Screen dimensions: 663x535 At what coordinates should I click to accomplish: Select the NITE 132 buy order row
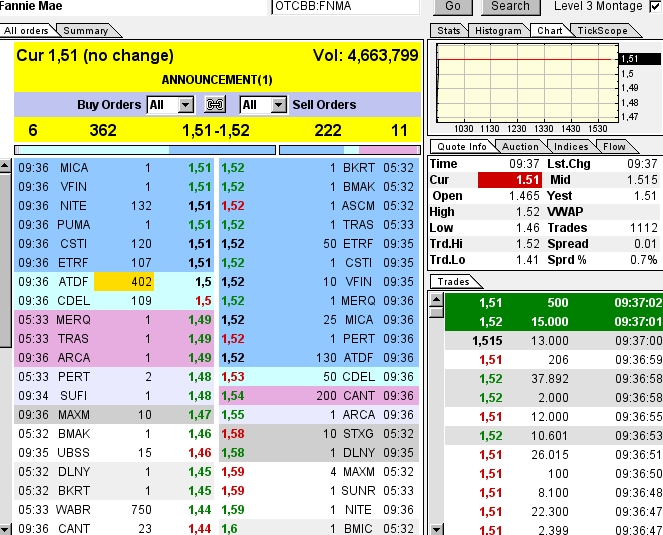coord(114,206)
